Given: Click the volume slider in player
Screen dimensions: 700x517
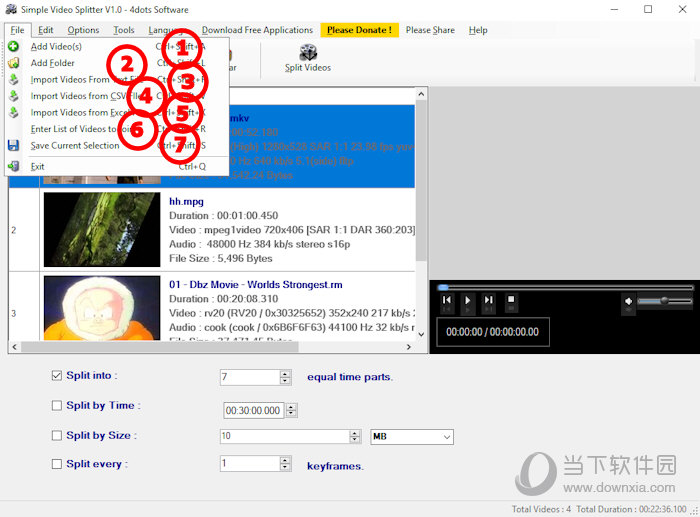Looking at the screenshot, I should (x=665, y=301).
